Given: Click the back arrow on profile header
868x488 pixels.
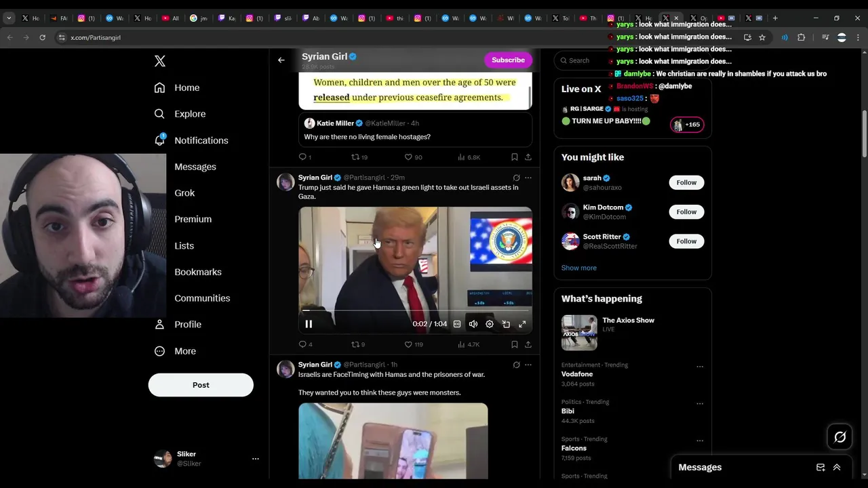Looking at the screenshot, I should (281, 60).
